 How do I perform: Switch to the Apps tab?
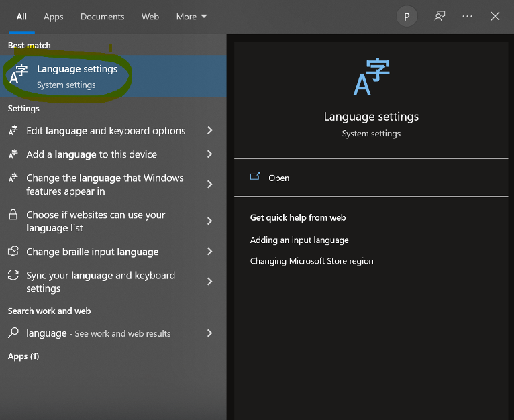coord(54,17)
